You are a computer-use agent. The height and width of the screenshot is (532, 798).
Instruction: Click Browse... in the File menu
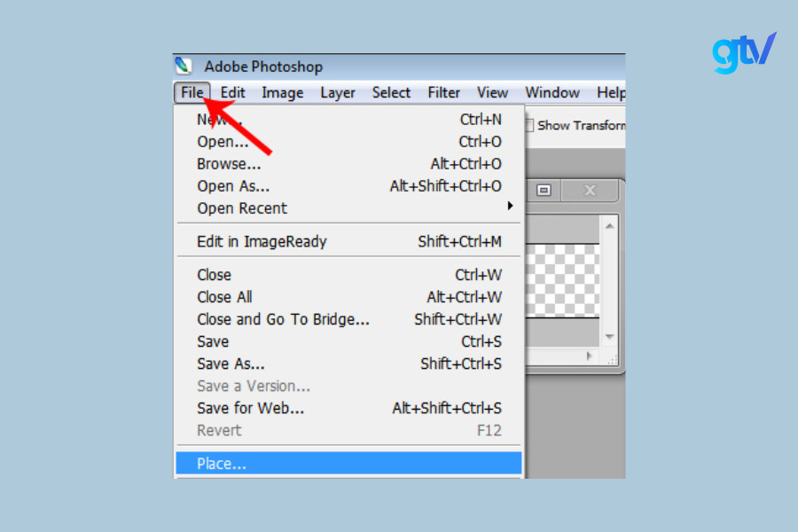[x=229, y=163]
